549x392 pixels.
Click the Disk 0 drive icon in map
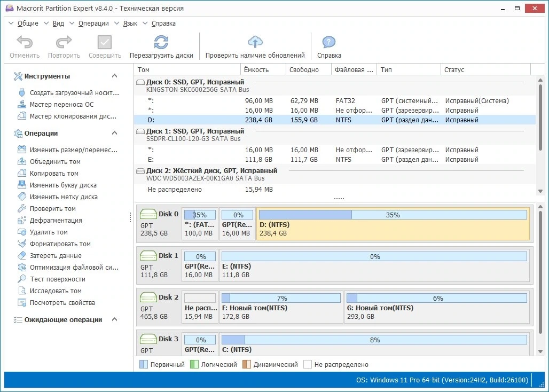click(148, 214)
